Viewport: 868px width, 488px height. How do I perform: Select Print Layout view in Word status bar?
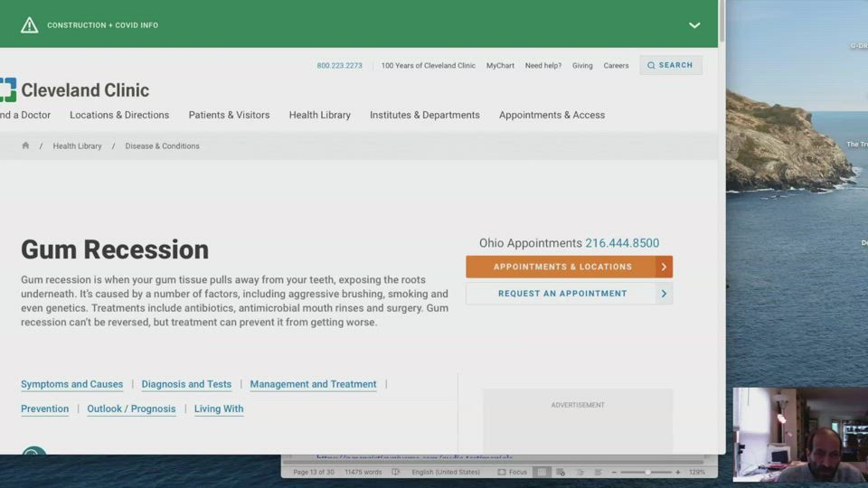[542, 472]
